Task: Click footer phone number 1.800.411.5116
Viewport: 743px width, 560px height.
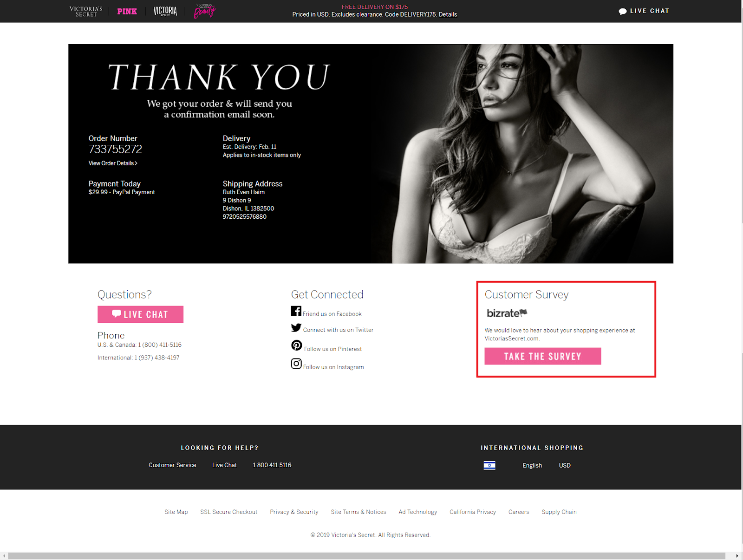Action: coord(272,465)
